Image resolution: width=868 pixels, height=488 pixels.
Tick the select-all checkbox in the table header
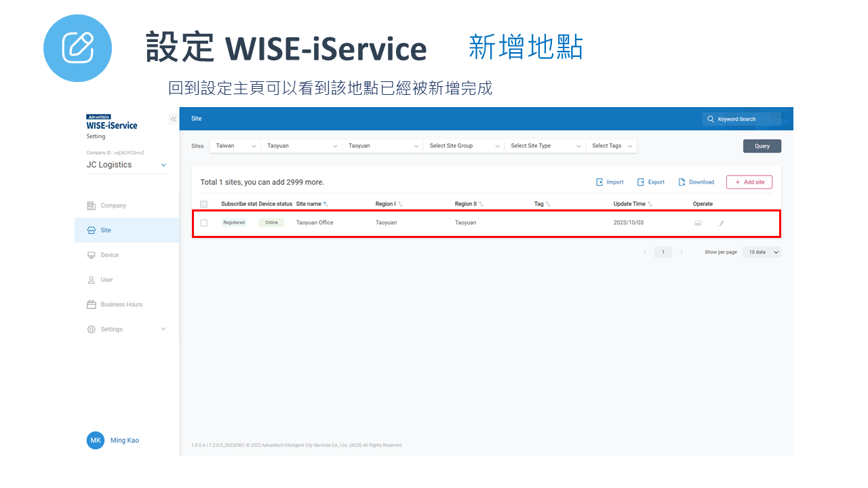click(203, 204)
